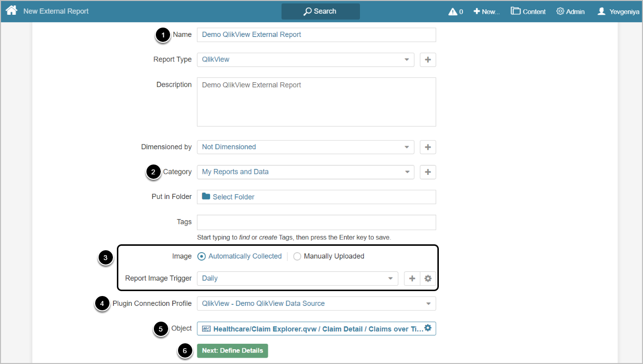Open the Yevgeniya user menu
The image size is (643, 364).
click(x=618, y=11)
